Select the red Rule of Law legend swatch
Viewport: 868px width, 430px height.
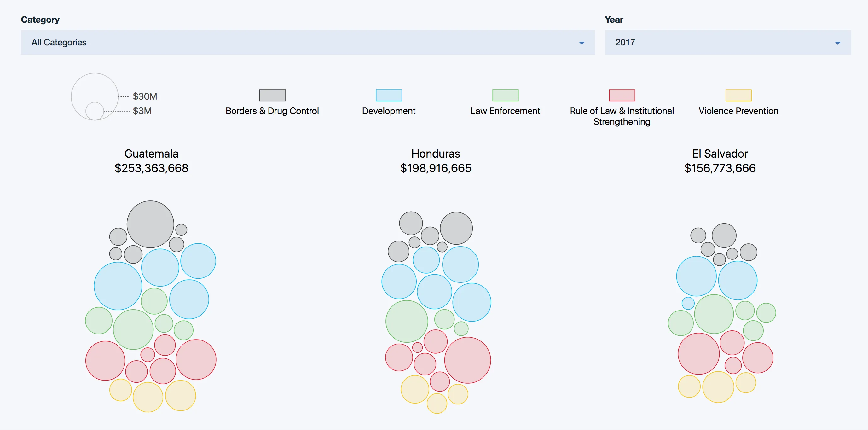622,95
